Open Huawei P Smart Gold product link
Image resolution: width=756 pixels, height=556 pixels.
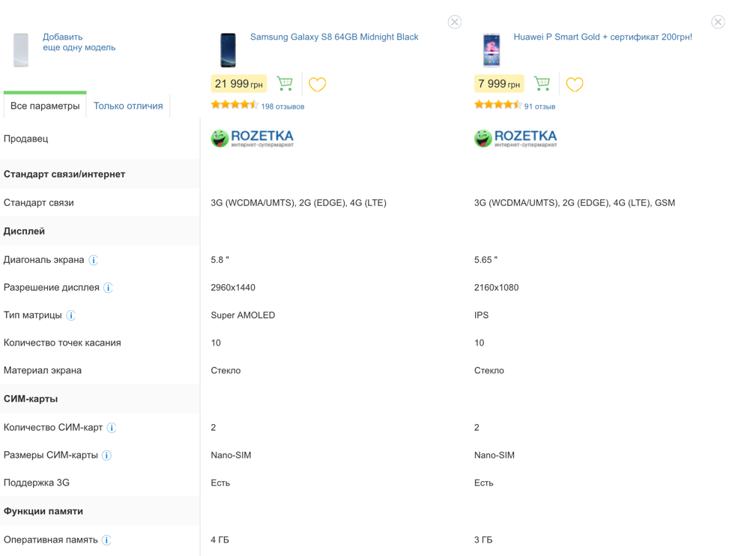click(602, 37)
